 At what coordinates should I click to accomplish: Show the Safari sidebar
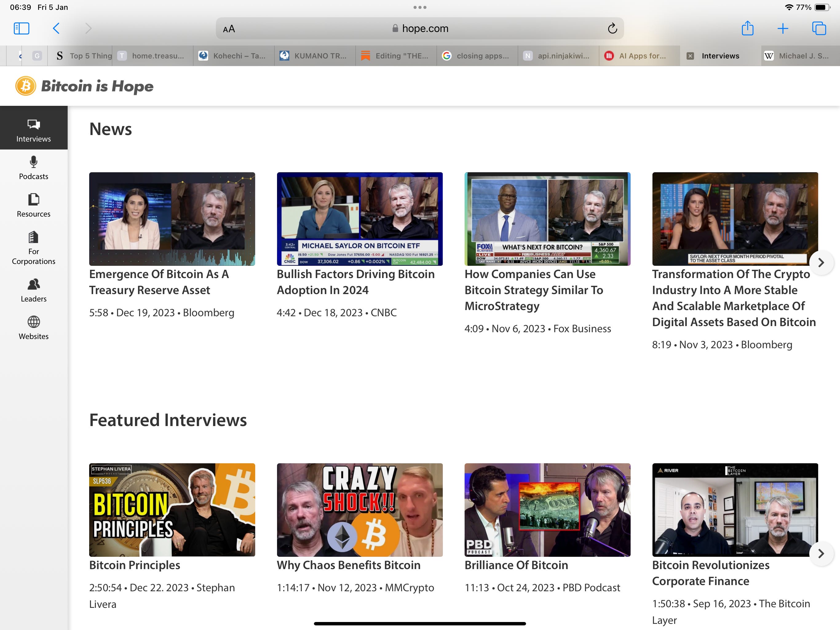(21, 29)
